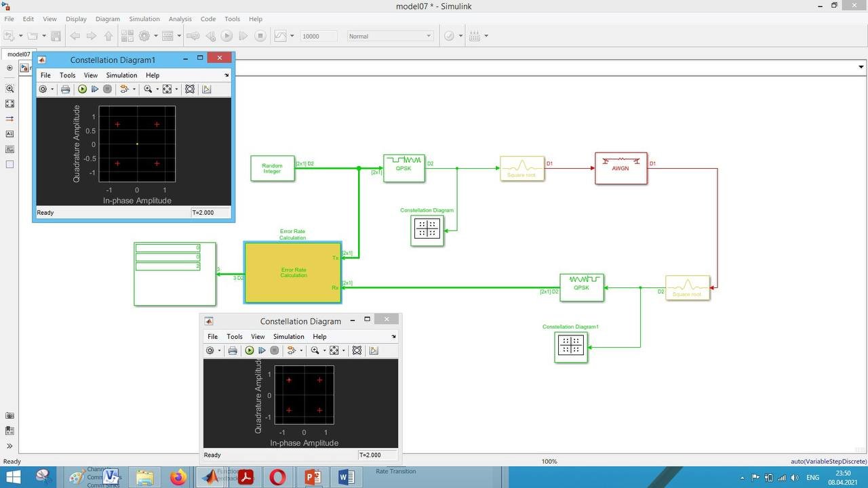Screen dimensions: 868x488
Task: Dock Constellation Diagram1 window using corner arrow
Action: coord(226,75)
